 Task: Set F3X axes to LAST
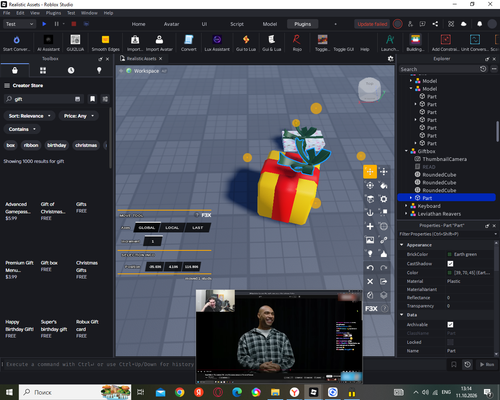click(x=197, y=228)
